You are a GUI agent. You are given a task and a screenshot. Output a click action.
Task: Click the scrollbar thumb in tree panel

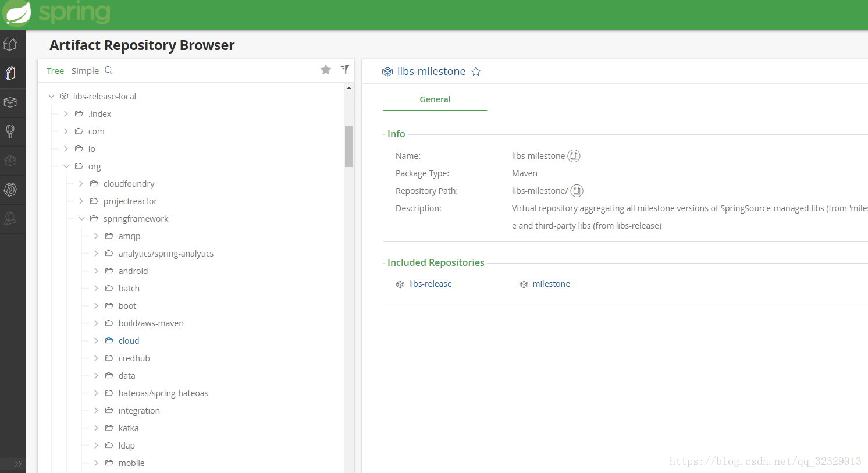tap(348, 146)
